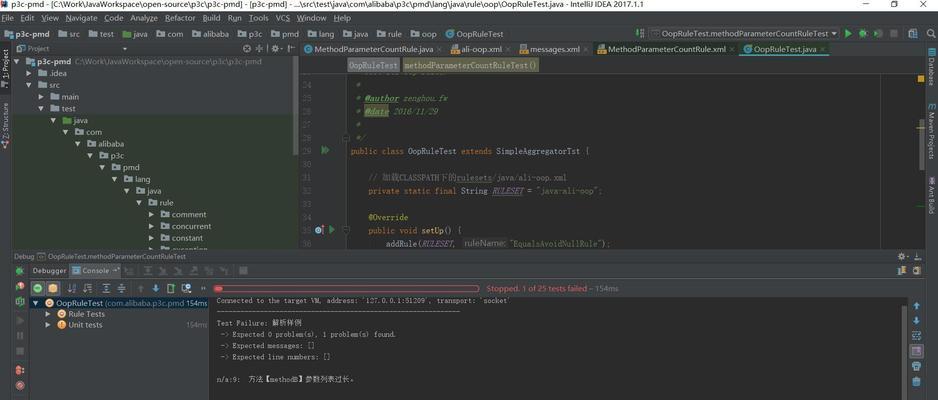The width and height of the screenshot is (938, 400).
Task: Clear all console output
Action: [916, 381]
